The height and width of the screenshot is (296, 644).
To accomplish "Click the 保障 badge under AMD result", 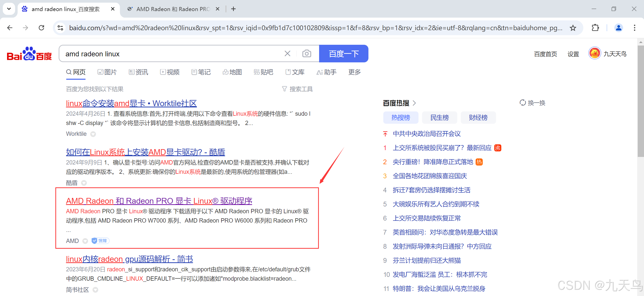I will pos(100,241).
